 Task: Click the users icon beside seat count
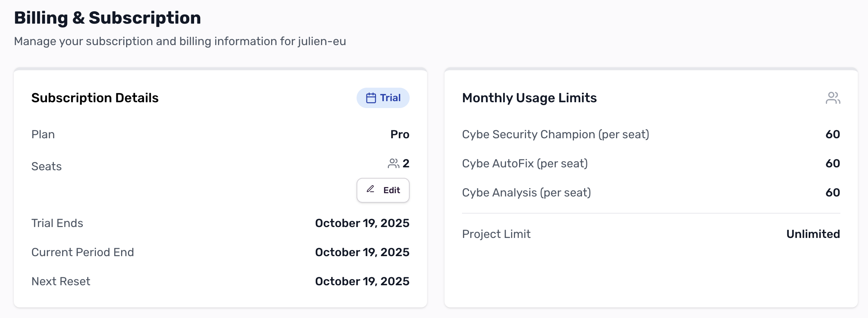393,163
